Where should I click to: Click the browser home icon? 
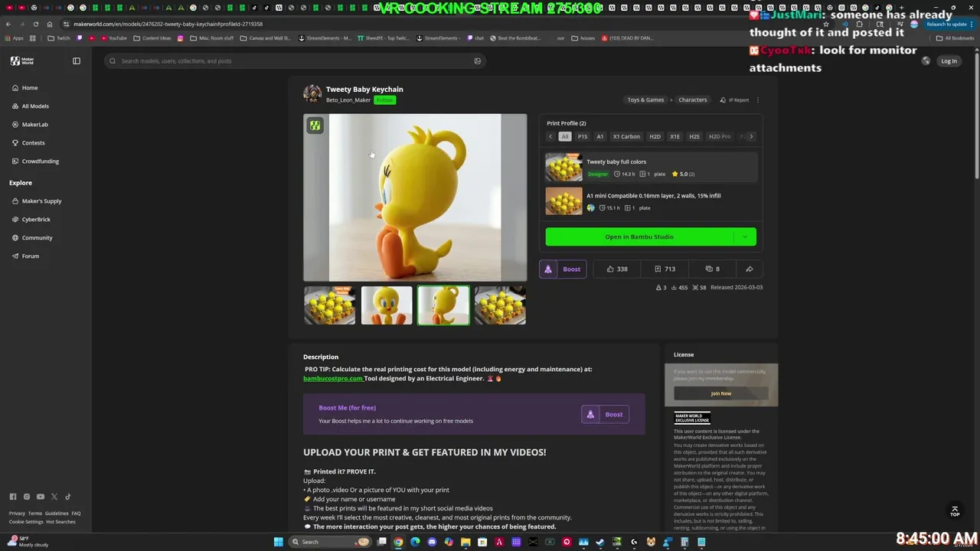50,24
